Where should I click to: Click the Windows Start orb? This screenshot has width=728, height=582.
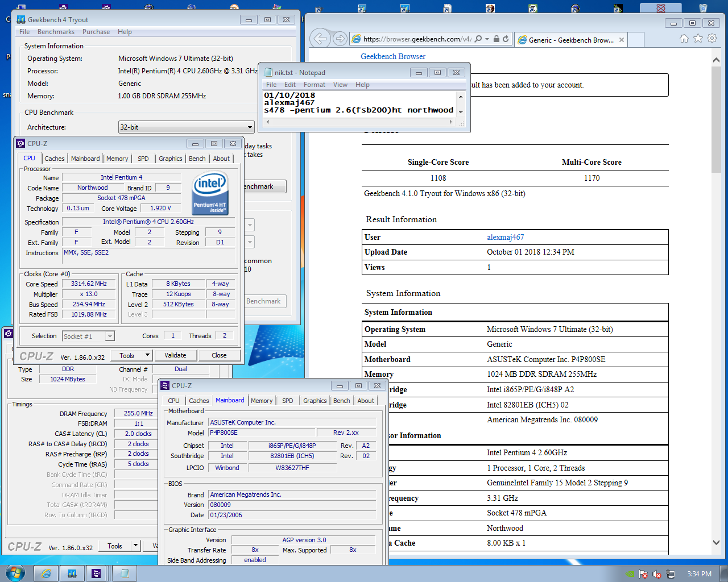(15, 573)
